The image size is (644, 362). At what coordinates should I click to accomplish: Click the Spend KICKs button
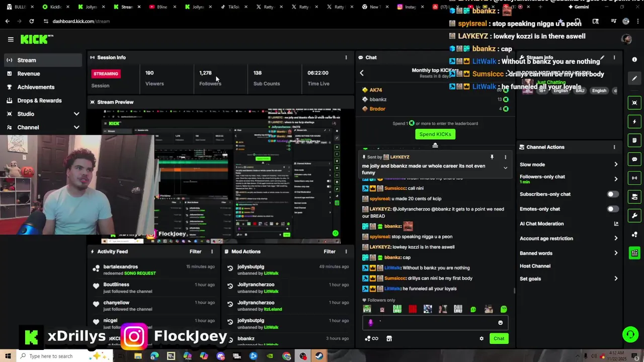435,134
